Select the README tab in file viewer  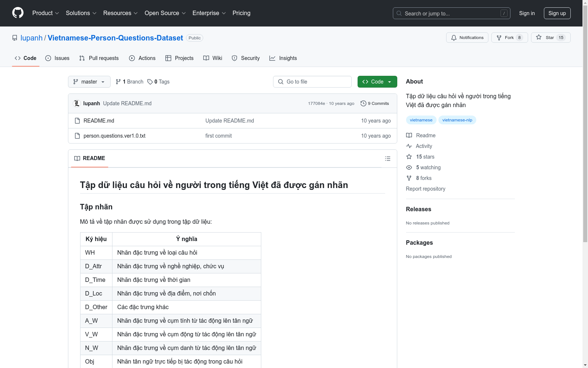(x=90, y=158)
